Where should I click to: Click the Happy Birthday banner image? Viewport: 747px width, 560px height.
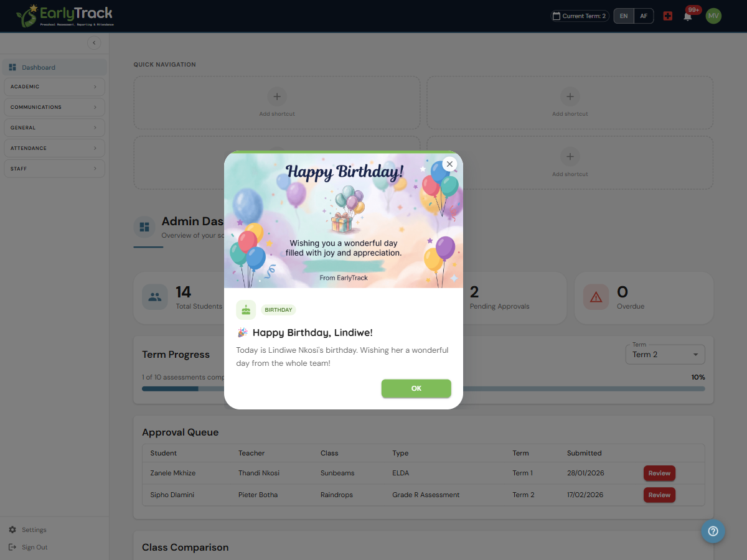tap(344, 220)
